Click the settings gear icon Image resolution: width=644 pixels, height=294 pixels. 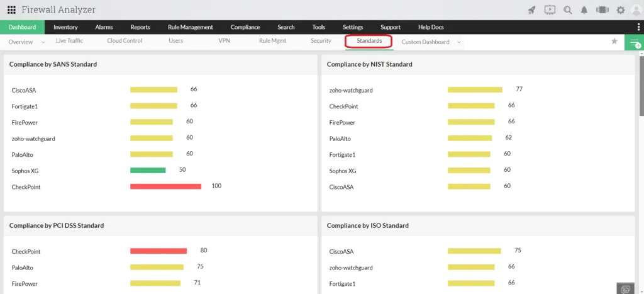pos(621,10)
